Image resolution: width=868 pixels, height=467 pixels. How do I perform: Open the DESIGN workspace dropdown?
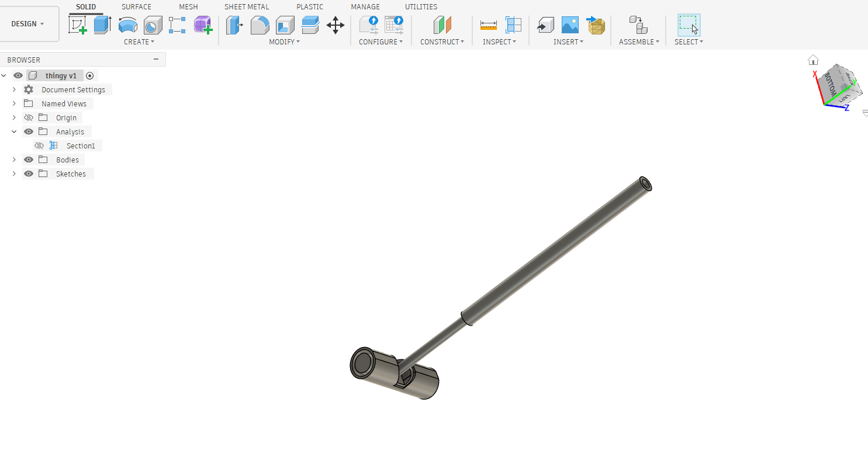(28, 24)
